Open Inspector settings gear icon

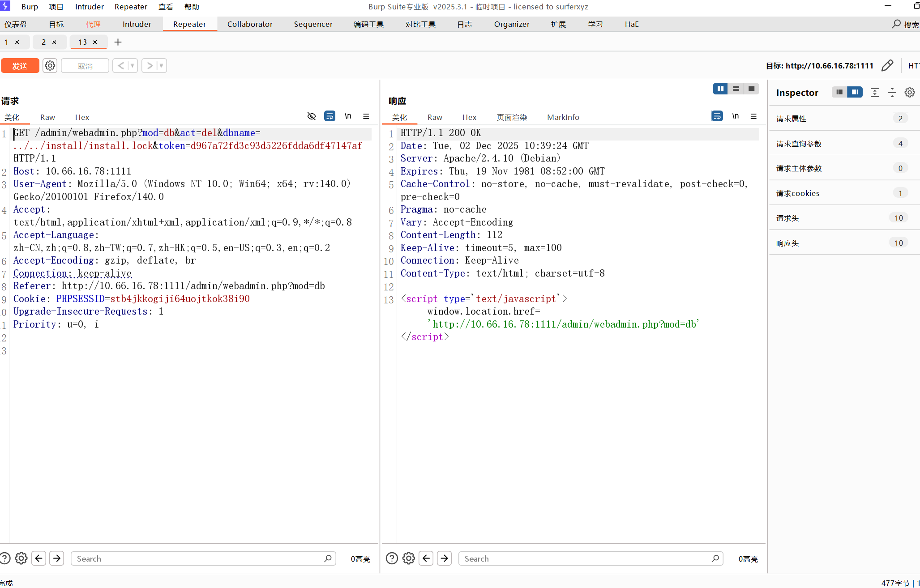click(909, 93)
